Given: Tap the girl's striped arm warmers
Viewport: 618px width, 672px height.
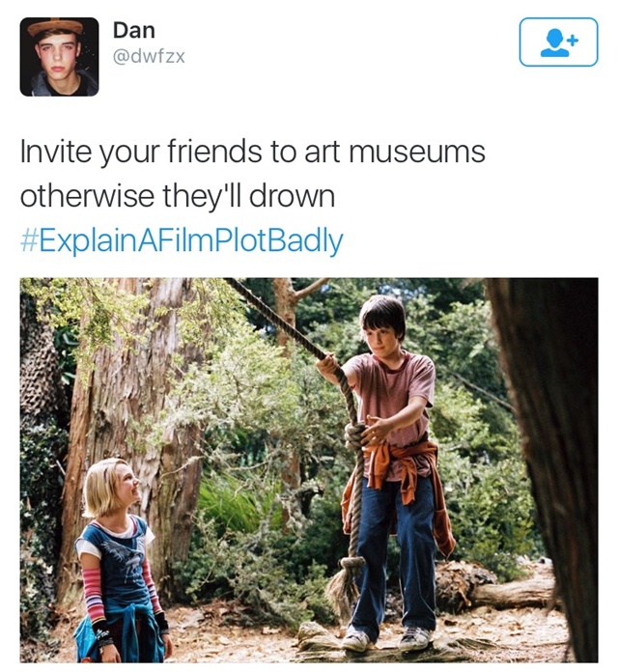Looking at the screenshot, I should 93,596.
